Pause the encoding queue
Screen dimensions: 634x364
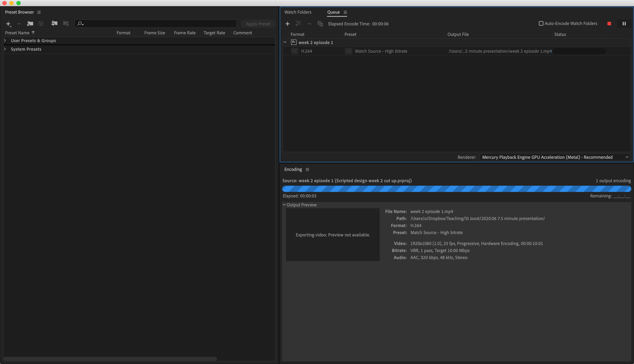point(624,23)
